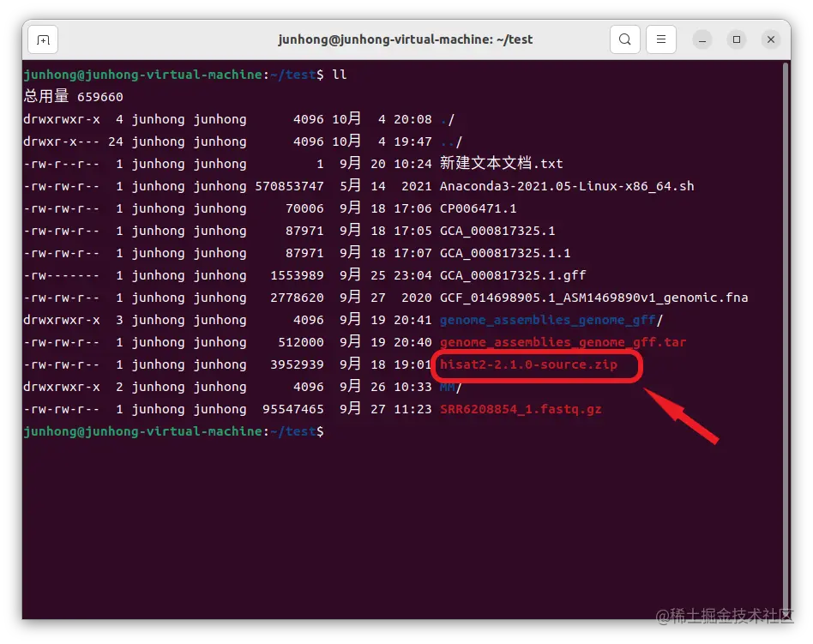Viewport: 813px width, 644px height.
Task: Maximize the terminal window
Action: tap(737, 39)
